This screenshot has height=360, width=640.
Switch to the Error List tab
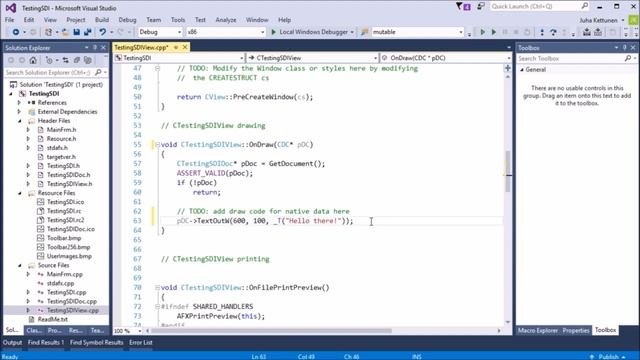(x=141, y=342)
